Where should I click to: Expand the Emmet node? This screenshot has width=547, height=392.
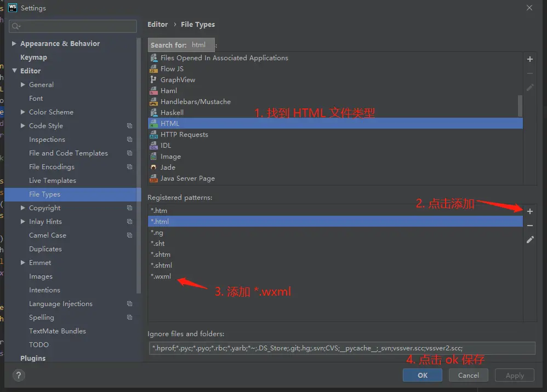[22, 262]
